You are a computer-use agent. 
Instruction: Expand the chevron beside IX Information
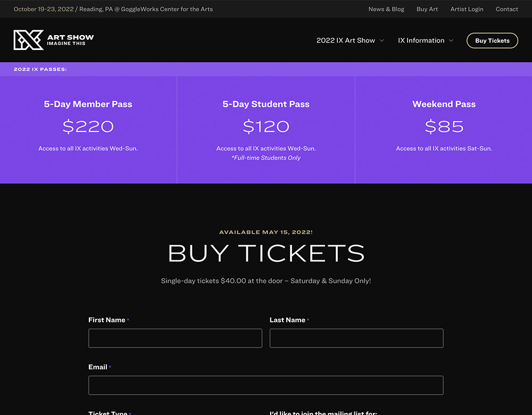tap(451, 41)
